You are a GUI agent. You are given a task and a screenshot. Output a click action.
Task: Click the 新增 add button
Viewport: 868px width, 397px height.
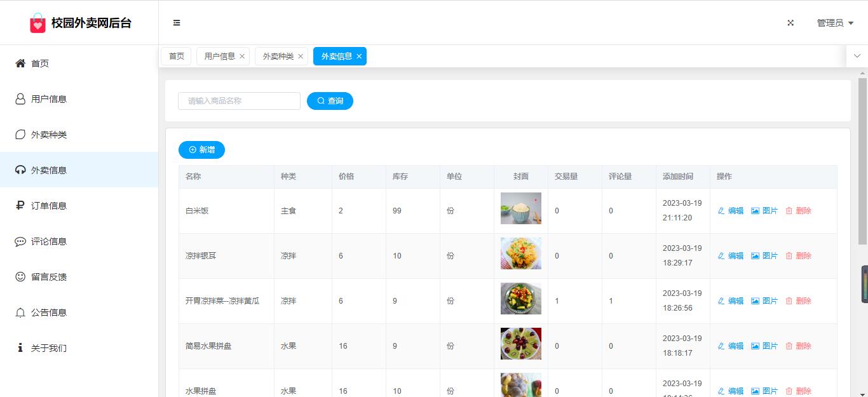[x=201, y=150]
